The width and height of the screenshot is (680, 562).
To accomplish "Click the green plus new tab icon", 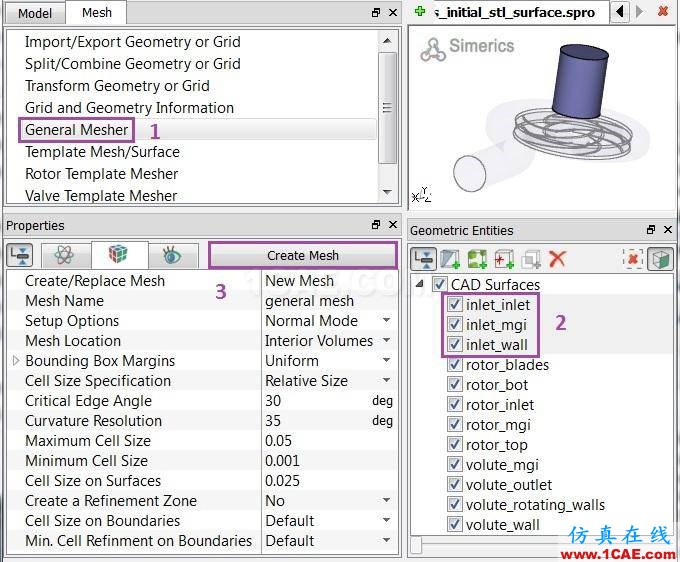I will tap(419, 11).
